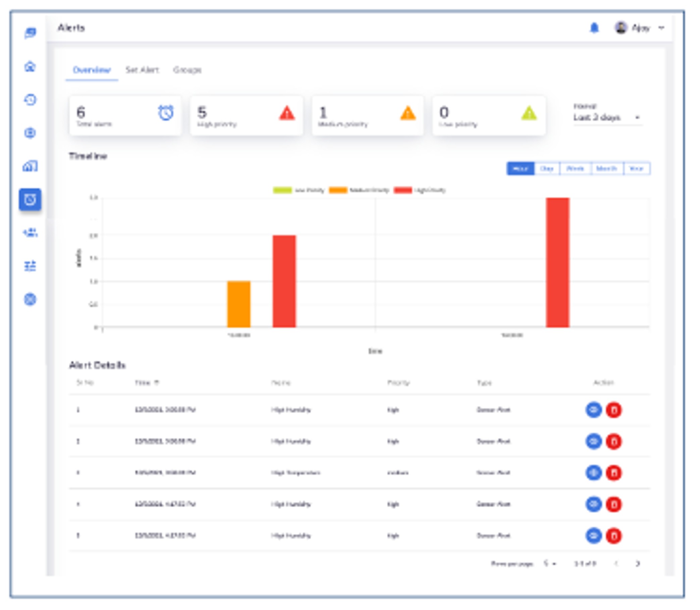This screenshot has width=700, height=610.
Task: Go to next page of alert details
Action: (638, 564)
